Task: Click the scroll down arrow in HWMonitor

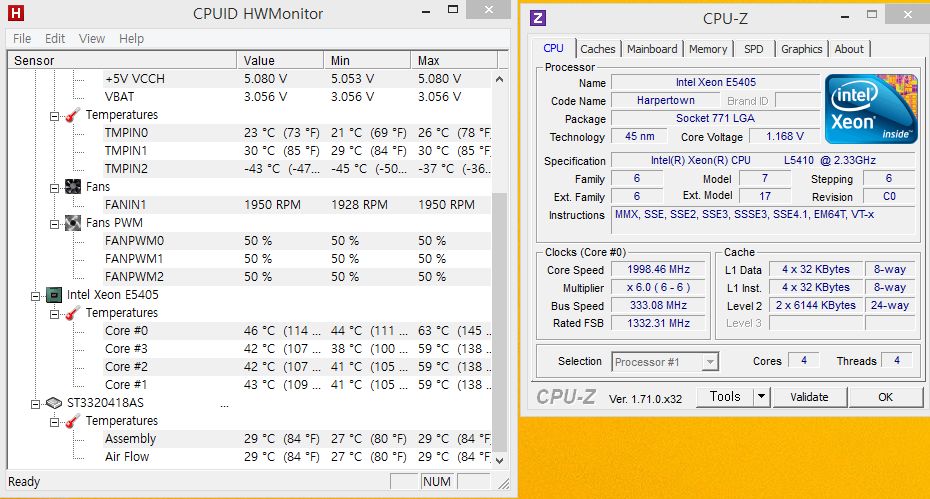Action: pyautogui.click(x=499, y=460)
